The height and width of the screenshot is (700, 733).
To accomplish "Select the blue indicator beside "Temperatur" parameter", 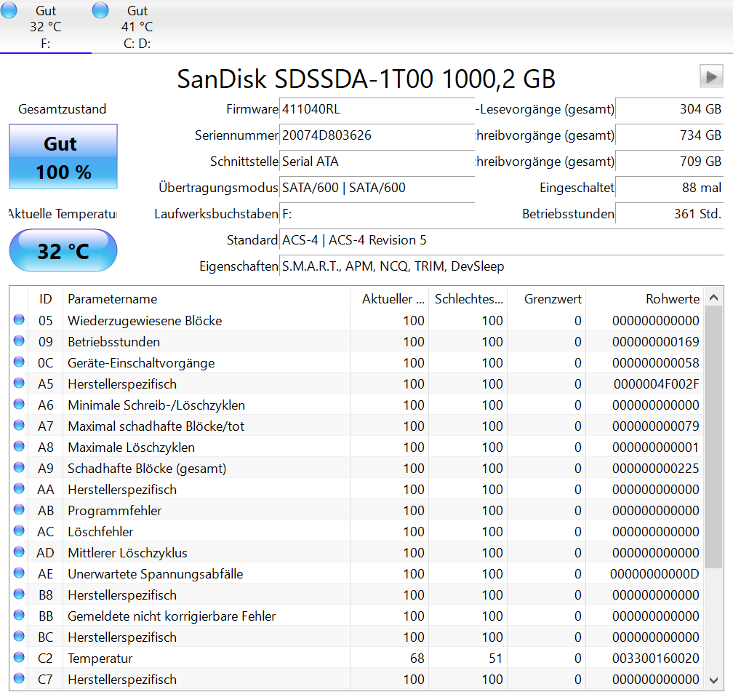I will [19, 659].
